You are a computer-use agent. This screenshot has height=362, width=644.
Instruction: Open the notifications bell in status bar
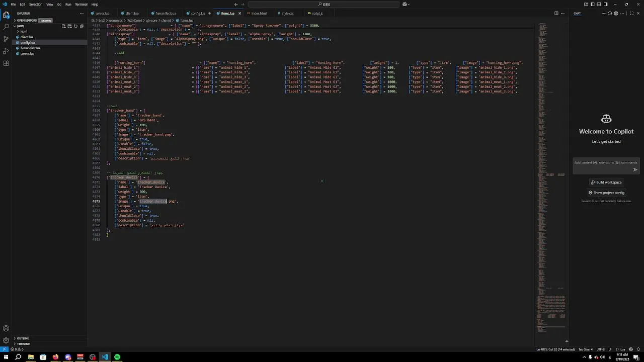(638, 349)
